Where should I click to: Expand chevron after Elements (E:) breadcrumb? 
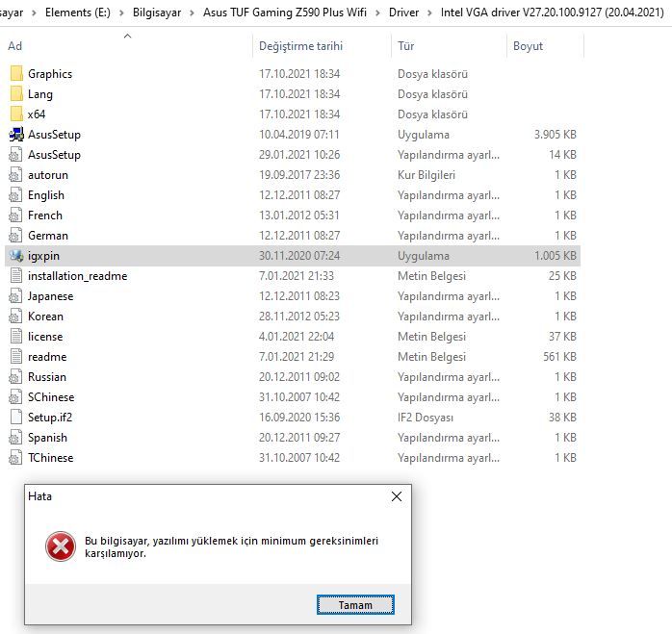[121, 13]
